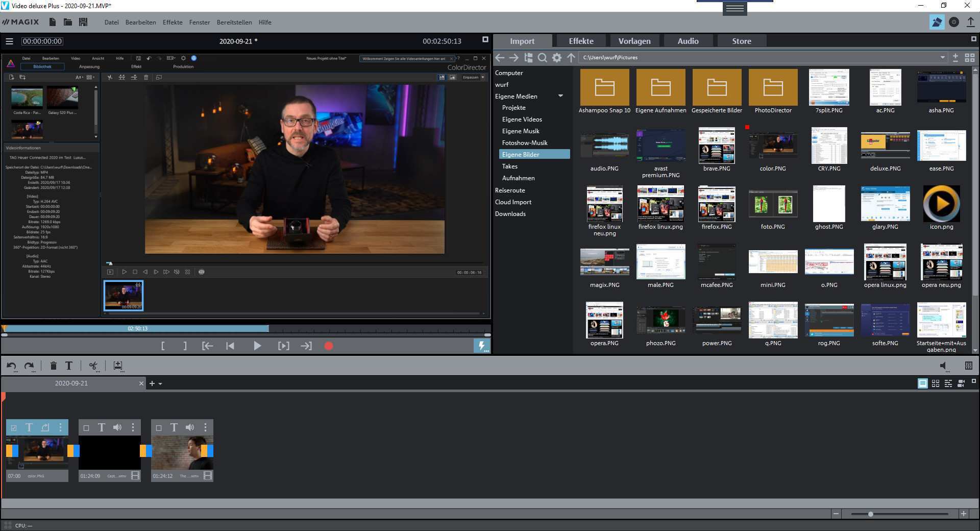Delete object with the trash icon
The width and height of the screenshot is (980, 531).
(54, 366)
